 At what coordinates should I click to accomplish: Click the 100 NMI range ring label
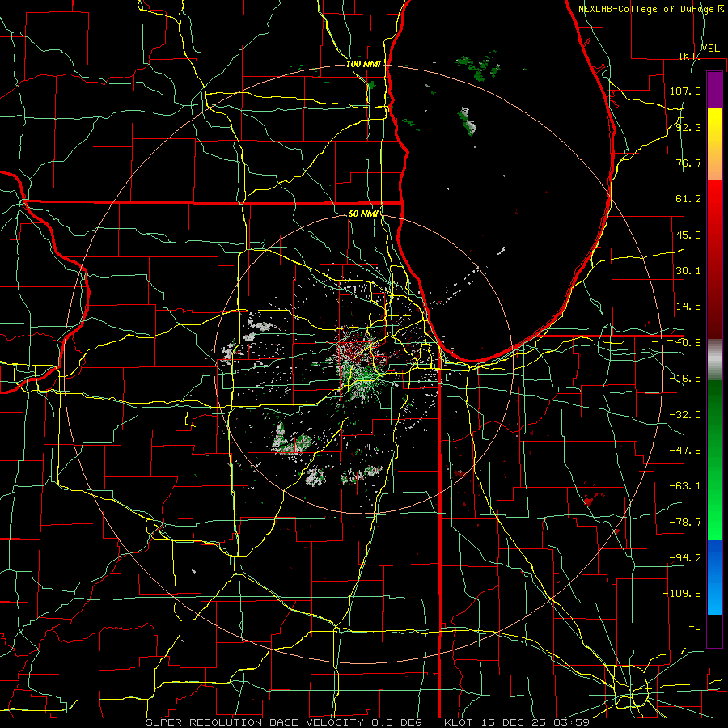(363, 64)
